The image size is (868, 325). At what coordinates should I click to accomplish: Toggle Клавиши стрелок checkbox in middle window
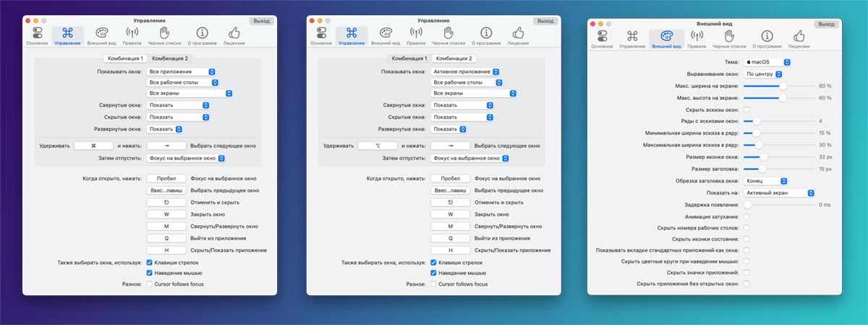[x=433, y=262]
